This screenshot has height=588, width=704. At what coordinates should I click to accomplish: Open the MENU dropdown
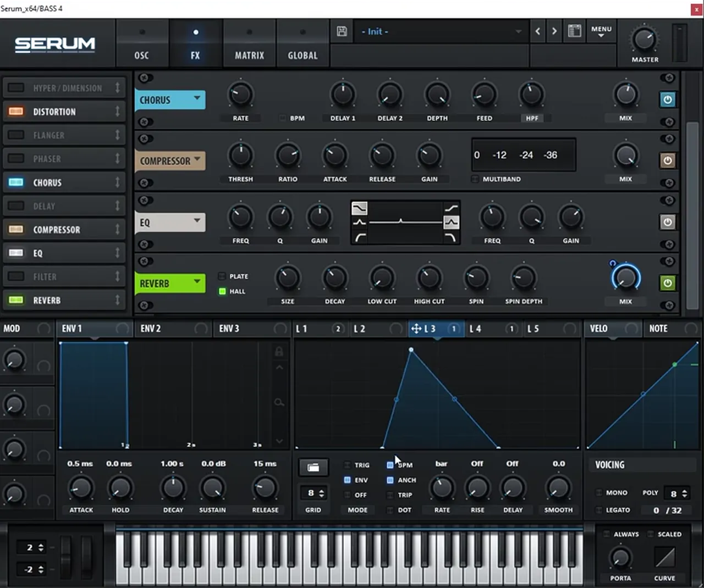(601, 31)
